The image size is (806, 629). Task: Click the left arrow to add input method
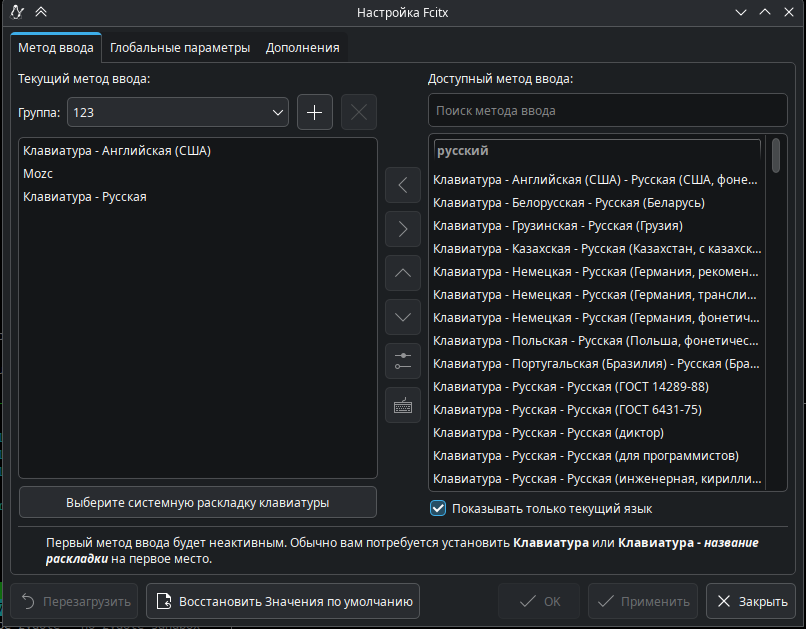click(x=403, y=185)
